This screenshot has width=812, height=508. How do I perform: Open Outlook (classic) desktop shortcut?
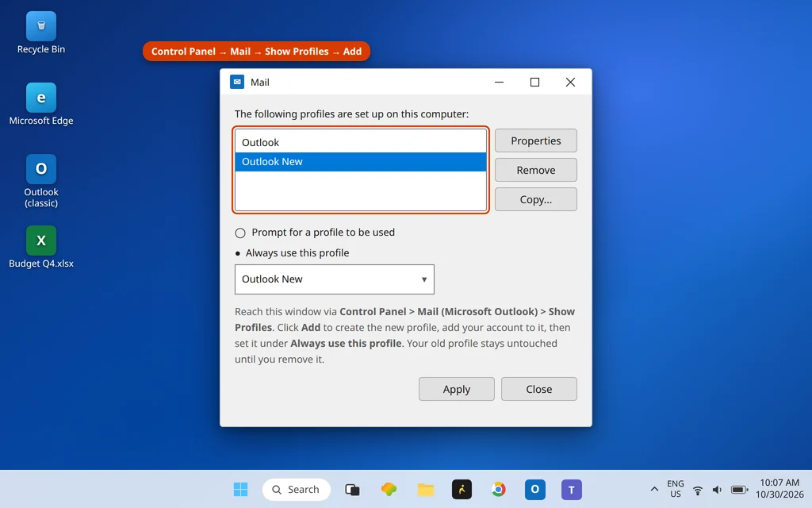[x=41, y=180]
